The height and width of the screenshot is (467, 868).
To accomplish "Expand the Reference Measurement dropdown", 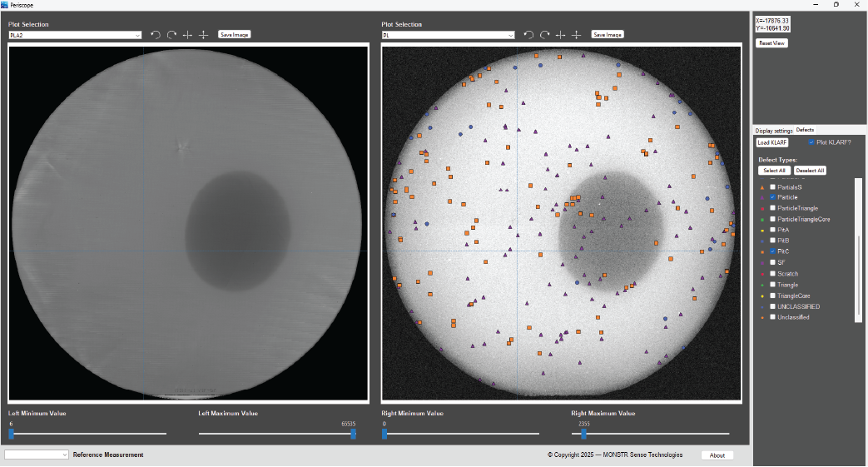I will (37, 455).
